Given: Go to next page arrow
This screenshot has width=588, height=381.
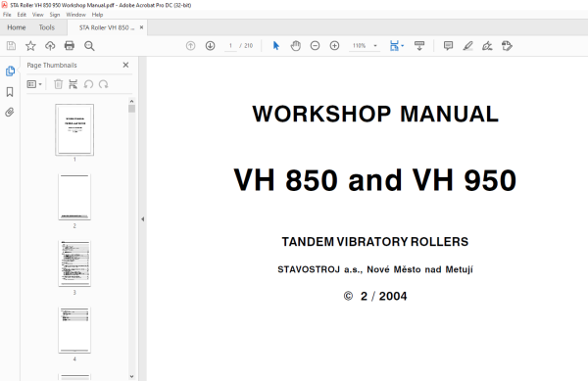Looking at the screenshot, I should (210, 46).
